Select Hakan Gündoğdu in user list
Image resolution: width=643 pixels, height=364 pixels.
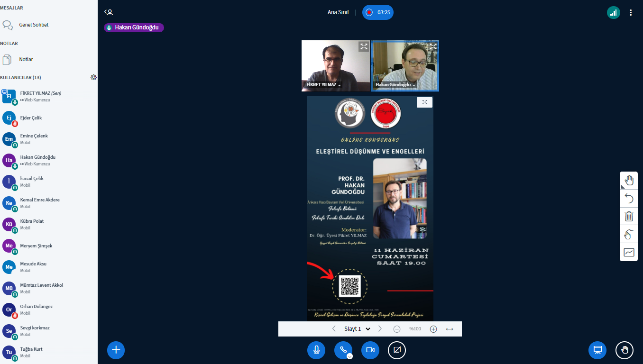pyautogui.click(x=49, y=160)
